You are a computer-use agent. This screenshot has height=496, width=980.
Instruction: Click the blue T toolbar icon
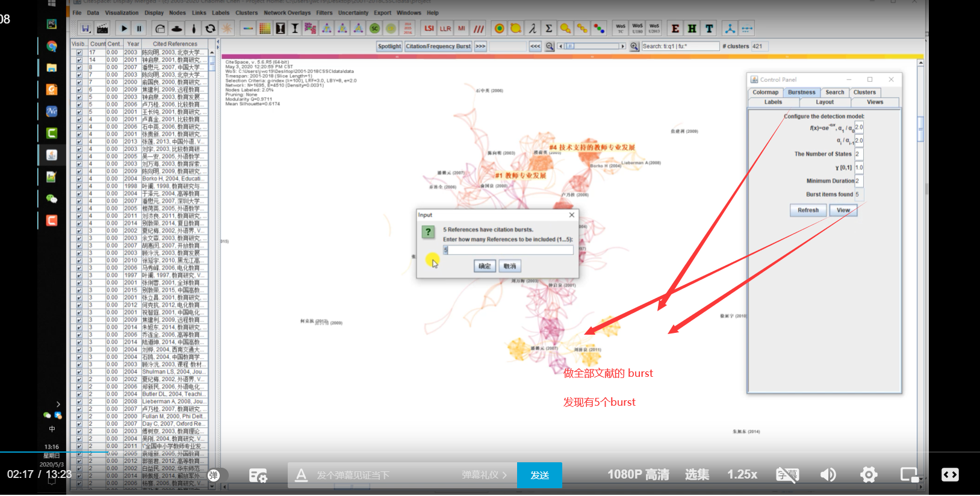tap(709, 28)
